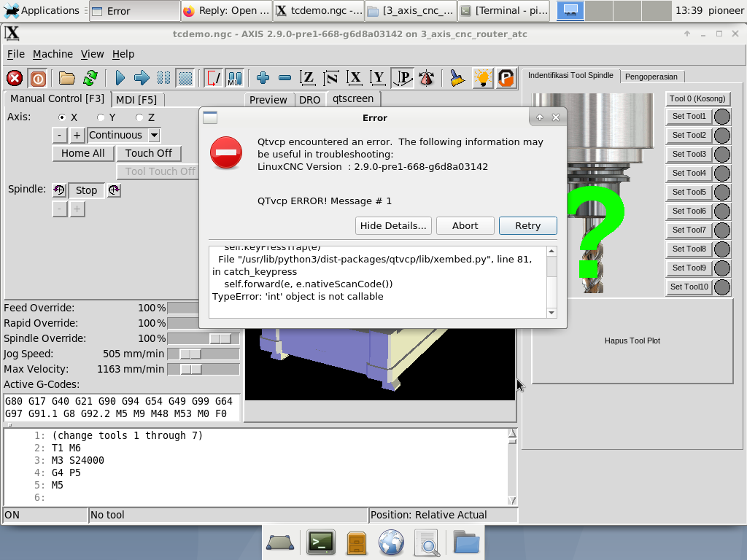Toggle the machine power icon

38,78
